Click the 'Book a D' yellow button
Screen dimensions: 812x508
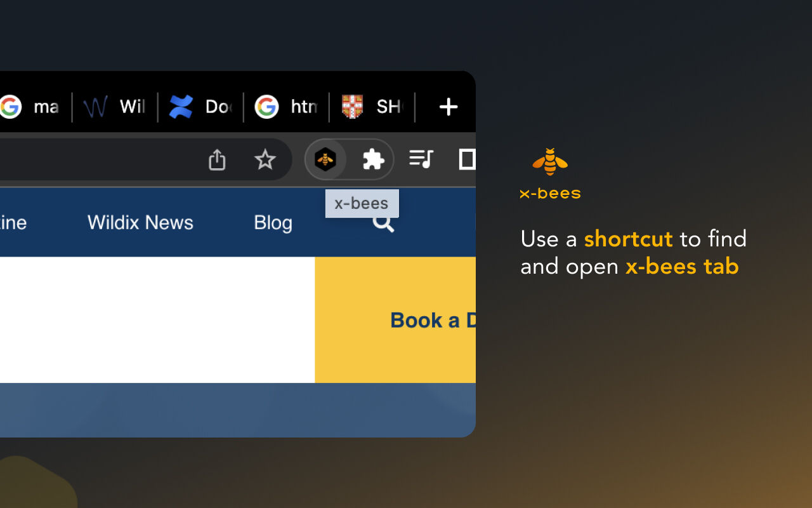click(431, 320)
